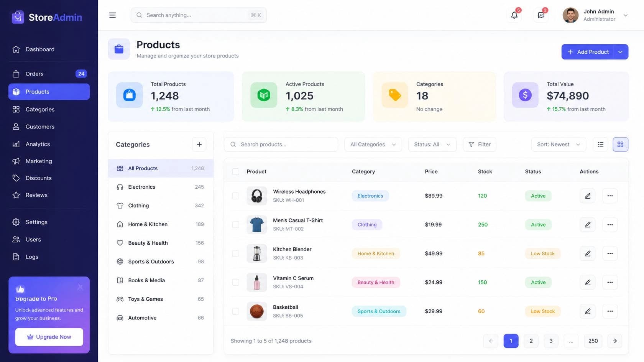Open more actions for Kitchen Blender
644x362 pixels.
click(x=610, y=253)
